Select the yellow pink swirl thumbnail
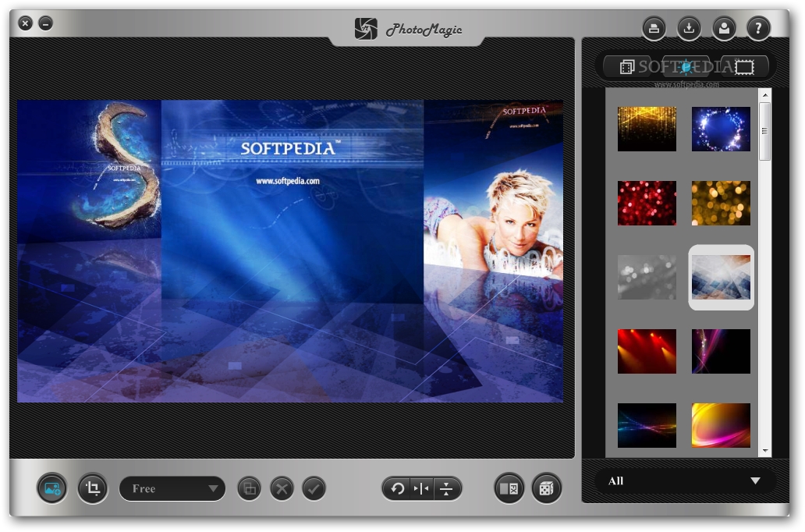 coord(721,425)
